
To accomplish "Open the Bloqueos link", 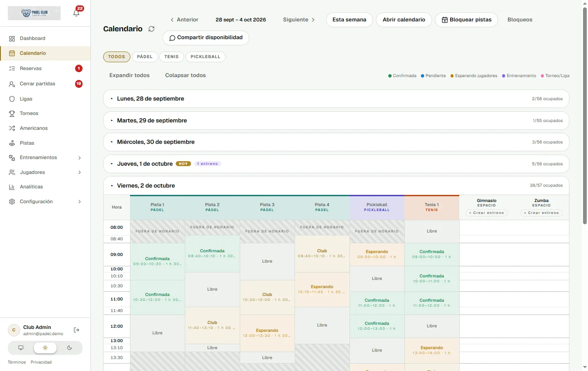I will pyautogui.click(x=520, y=20).
